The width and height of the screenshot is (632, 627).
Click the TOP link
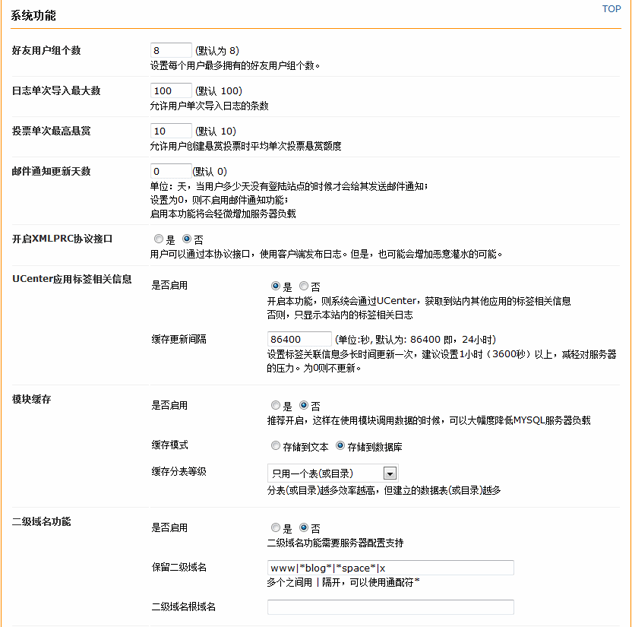611,9
